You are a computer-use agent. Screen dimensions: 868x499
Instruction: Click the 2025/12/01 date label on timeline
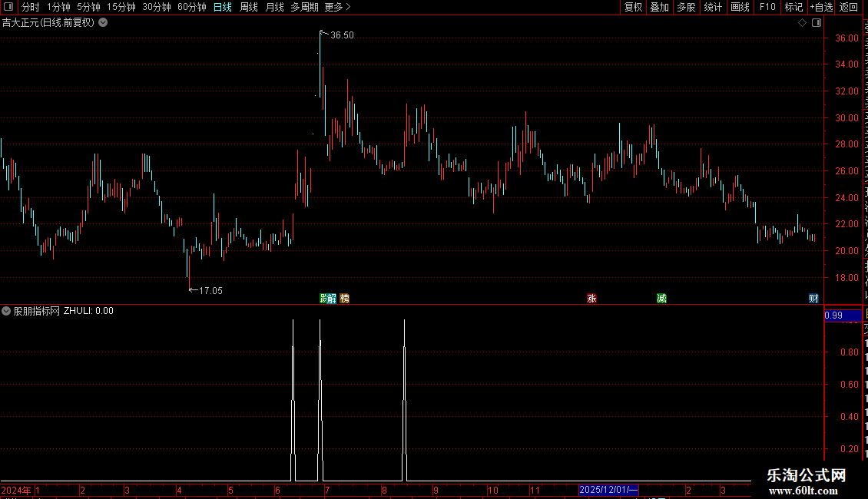(x=608, y=490)
